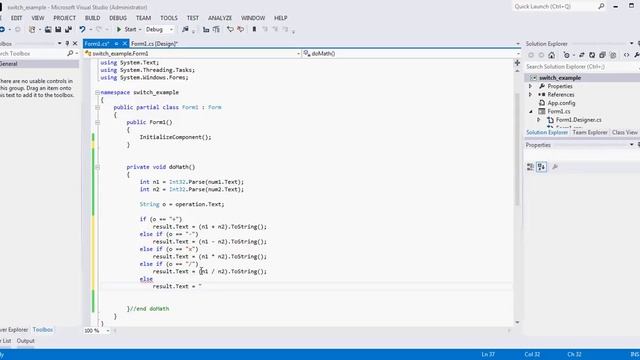Open the TEAM menu
This screenshot has height=360, width=640.
tap(143, 18)
